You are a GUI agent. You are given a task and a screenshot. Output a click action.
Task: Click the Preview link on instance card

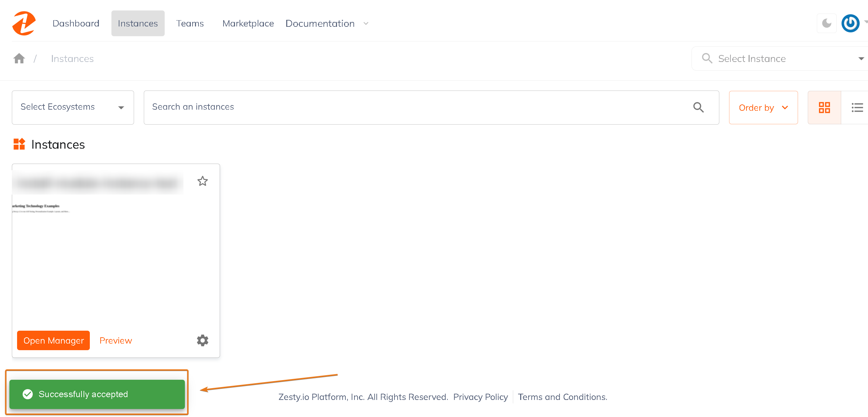tap(116, 340)
